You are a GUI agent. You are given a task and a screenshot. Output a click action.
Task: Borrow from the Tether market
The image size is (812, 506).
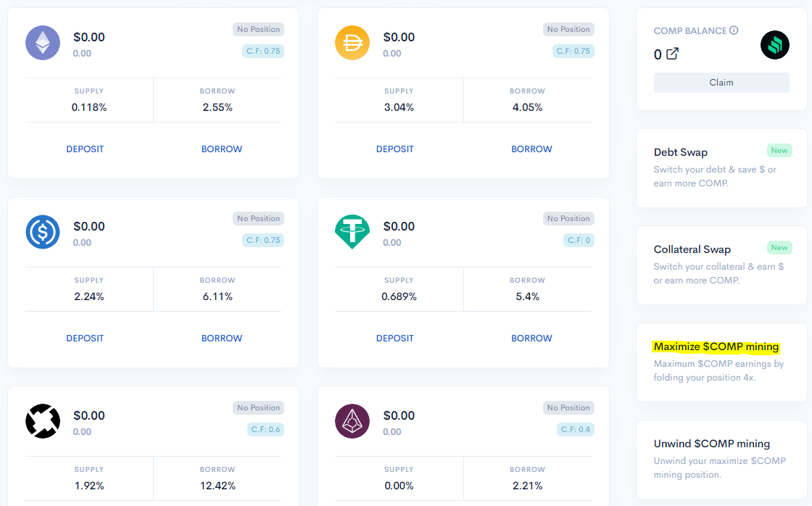click(x=532, y=339)
